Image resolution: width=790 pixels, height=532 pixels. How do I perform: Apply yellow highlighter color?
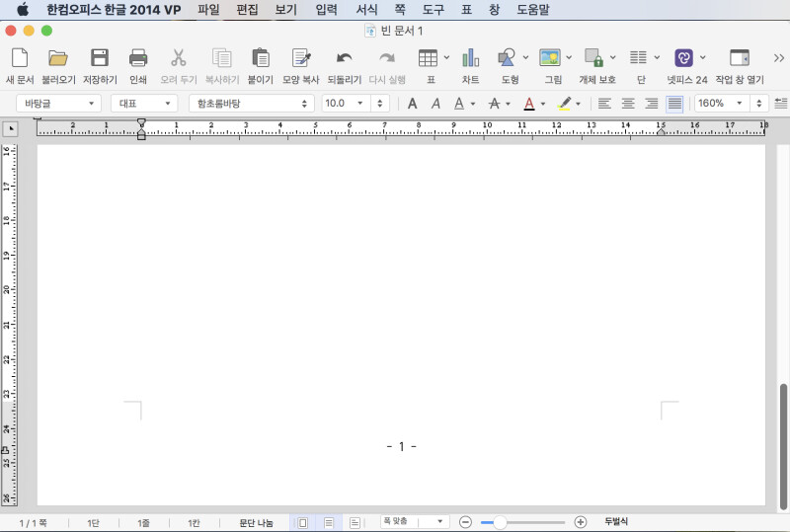click(565, 104)
